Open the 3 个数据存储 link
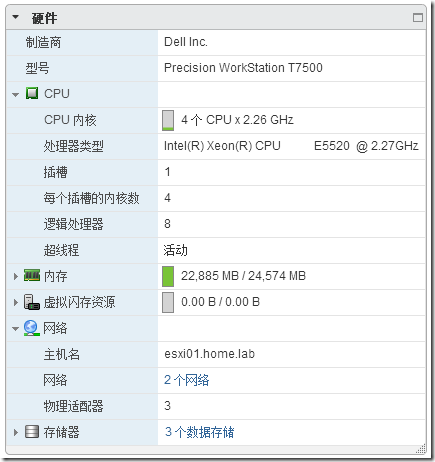435x462 pixels. (x=199, y=432)
